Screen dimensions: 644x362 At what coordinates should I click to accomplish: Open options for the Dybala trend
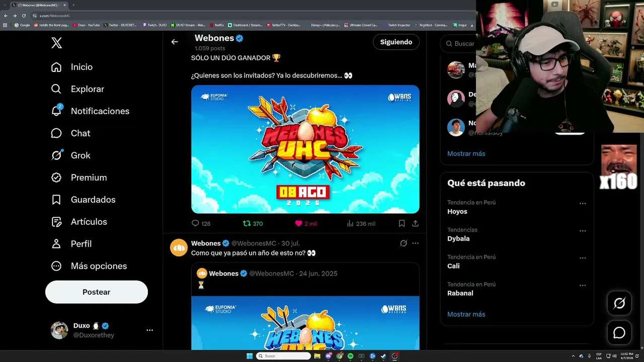(583, 231)
